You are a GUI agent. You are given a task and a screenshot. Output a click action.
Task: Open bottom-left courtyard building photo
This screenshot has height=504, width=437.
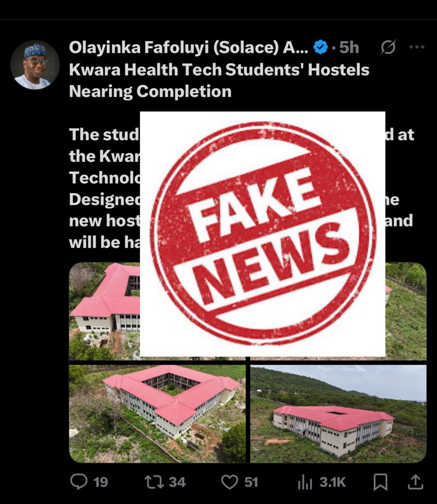(x=157, y=413)
